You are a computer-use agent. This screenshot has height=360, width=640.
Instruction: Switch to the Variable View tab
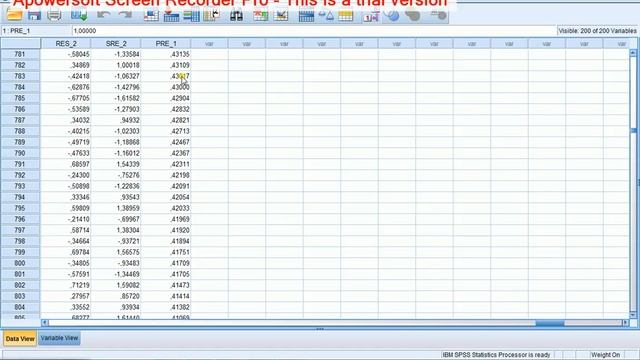tap(59, 338)
